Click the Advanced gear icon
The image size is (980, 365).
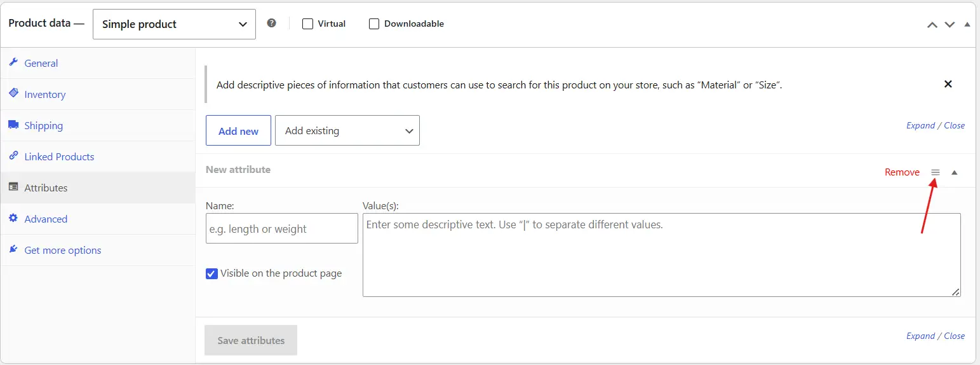[x=13, y=218]
